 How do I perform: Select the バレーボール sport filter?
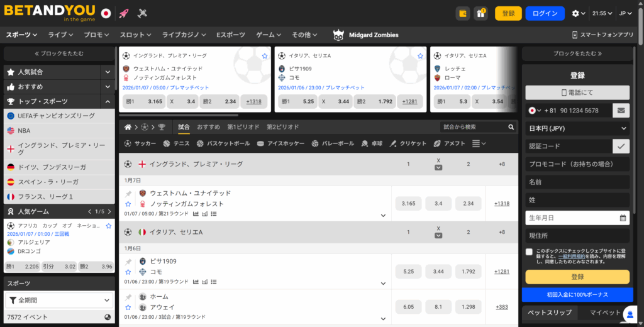point(333,143)
